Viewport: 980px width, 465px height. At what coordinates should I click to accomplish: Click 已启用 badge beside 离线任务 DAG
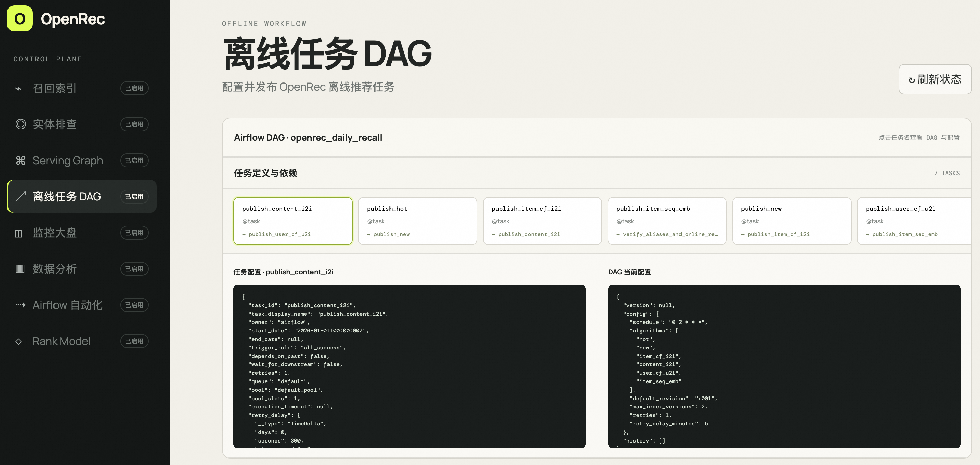[134, 197]
